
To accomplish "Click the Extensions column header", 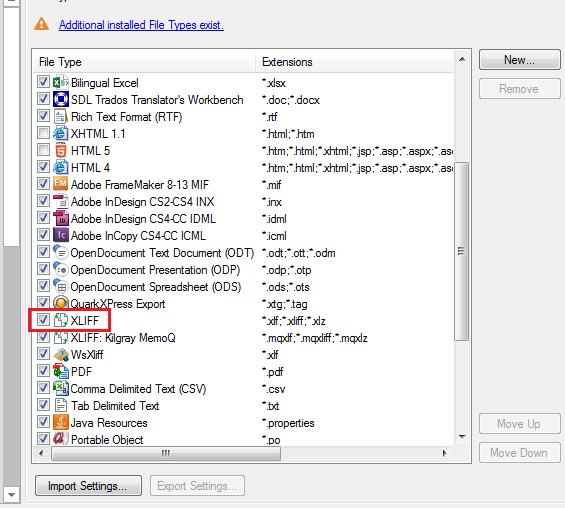I will coord(355,62).
